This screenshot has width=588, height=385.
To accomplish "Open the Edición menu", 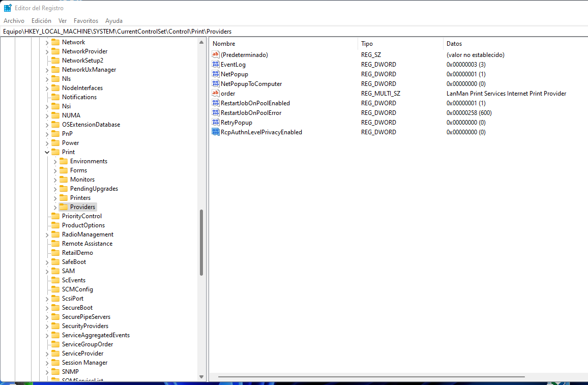I will click(41, 21).
